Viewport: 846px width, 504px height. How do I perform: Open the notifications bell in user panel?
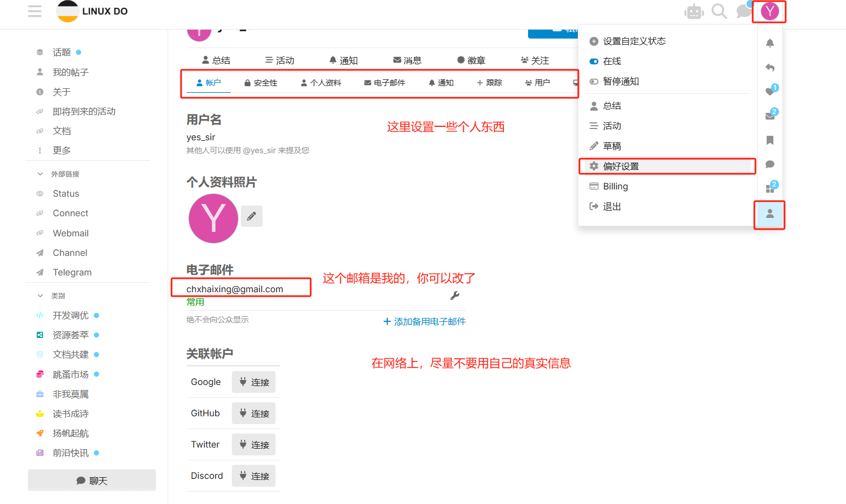coord(769,43)
